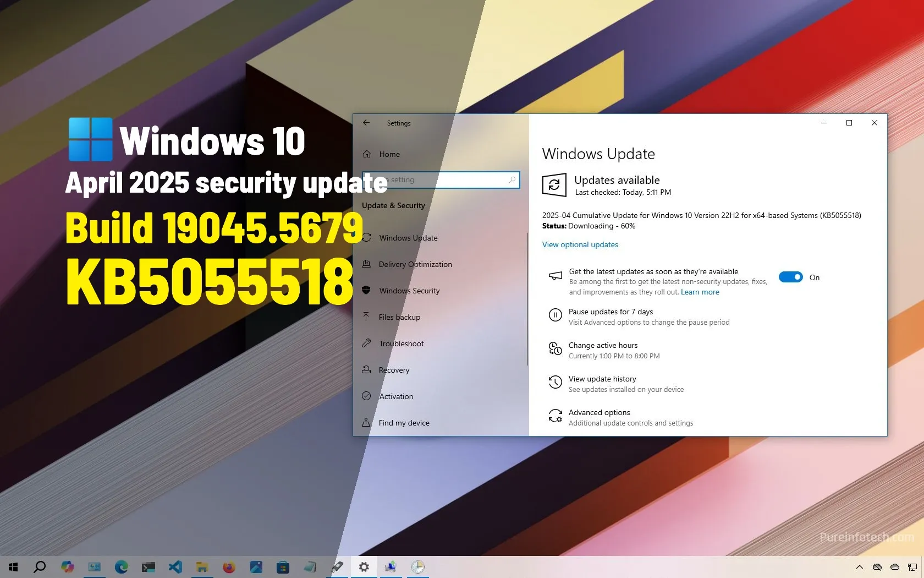Close the Settings window
924x578 pixels.
click(875, 123)
